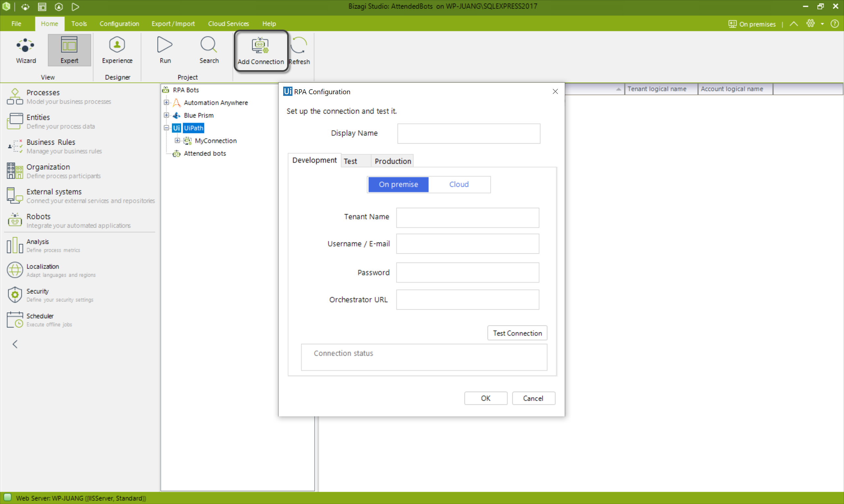Select the MyConnection tree item
The width and height of the screenshot is (844, 504).
pos(216,141)
